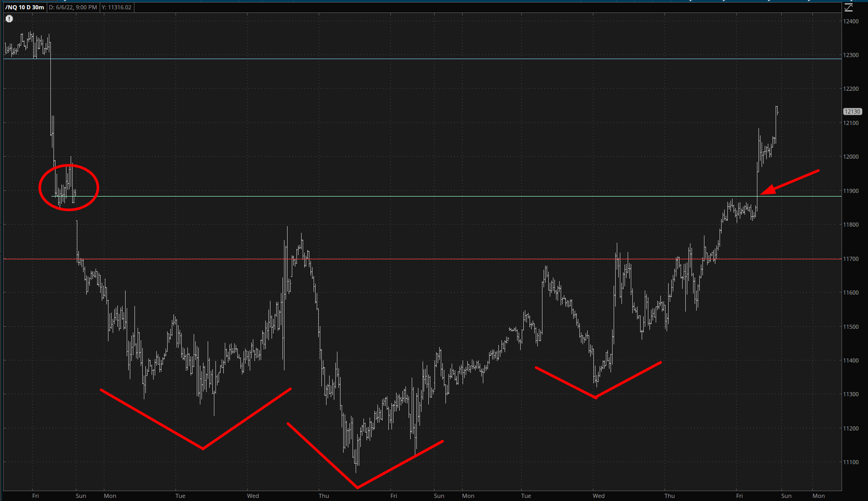Image resolution: width=868 pixels, height=501 pixels.
Task: Click the last Mon label on time axis
Action: (x=819, y=496)
